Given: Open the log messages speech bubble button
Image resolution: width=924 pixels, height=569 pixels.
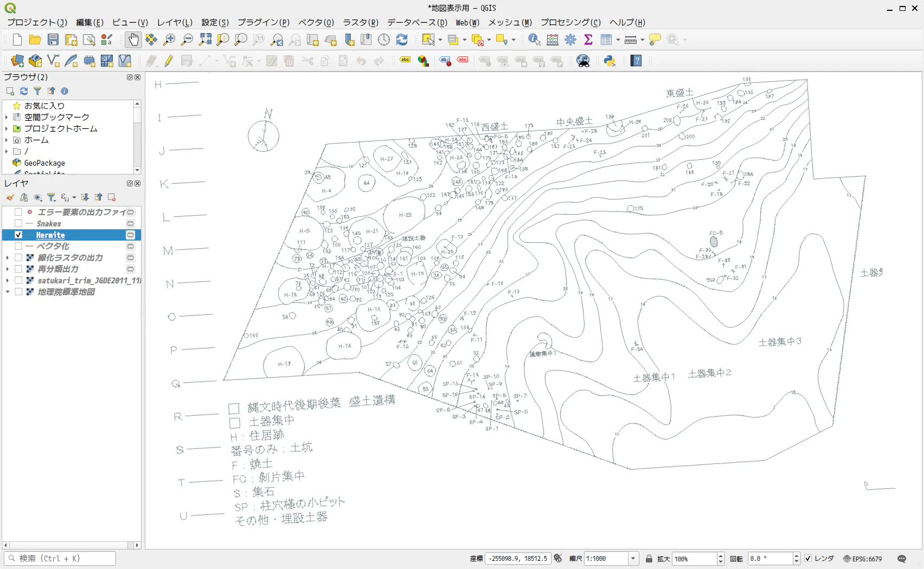Looking at the screenshot, I should tap(902, 559).
